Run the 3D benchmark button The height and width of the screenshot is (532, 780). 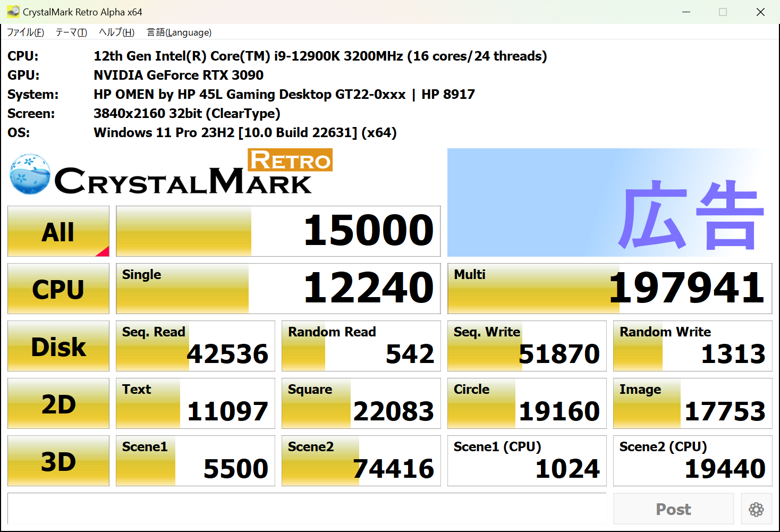pyautogui.click(x=58, y=461)
